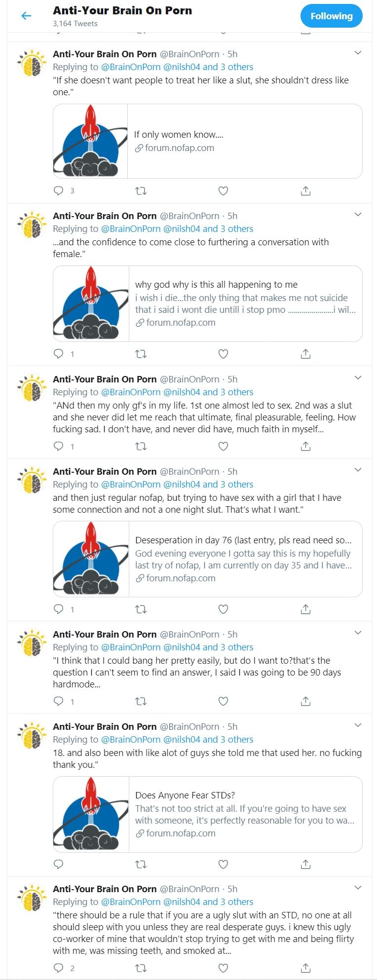Open the "Does Anyone Fear STDs?" link card
This screenshot has height=980, width=377.
[x=245, y=814]
